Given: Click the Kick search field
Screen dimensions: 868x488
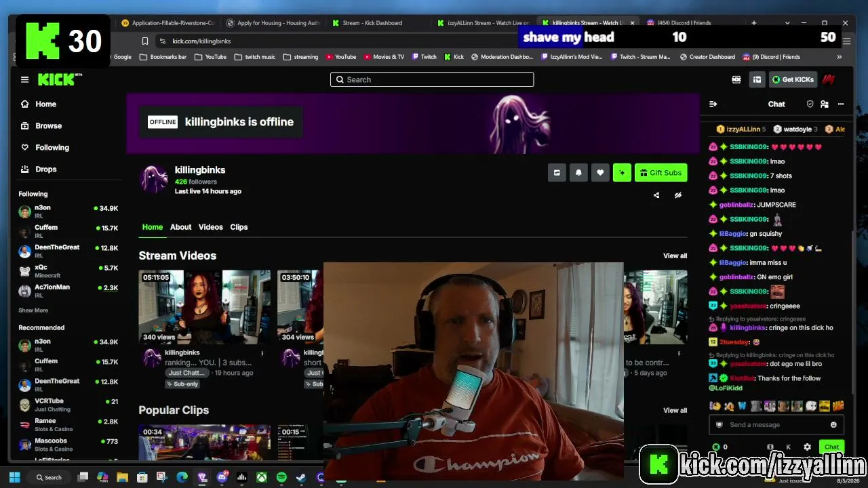Looking at the screenshot, I should click(432, 79).
